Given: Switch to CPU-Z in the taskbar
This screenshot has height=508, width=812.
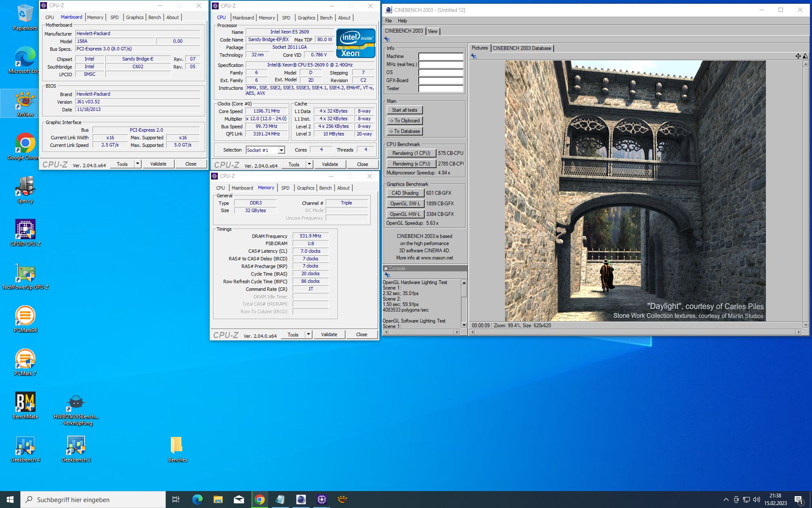Looking at the screenshot, I should point(321,500).
